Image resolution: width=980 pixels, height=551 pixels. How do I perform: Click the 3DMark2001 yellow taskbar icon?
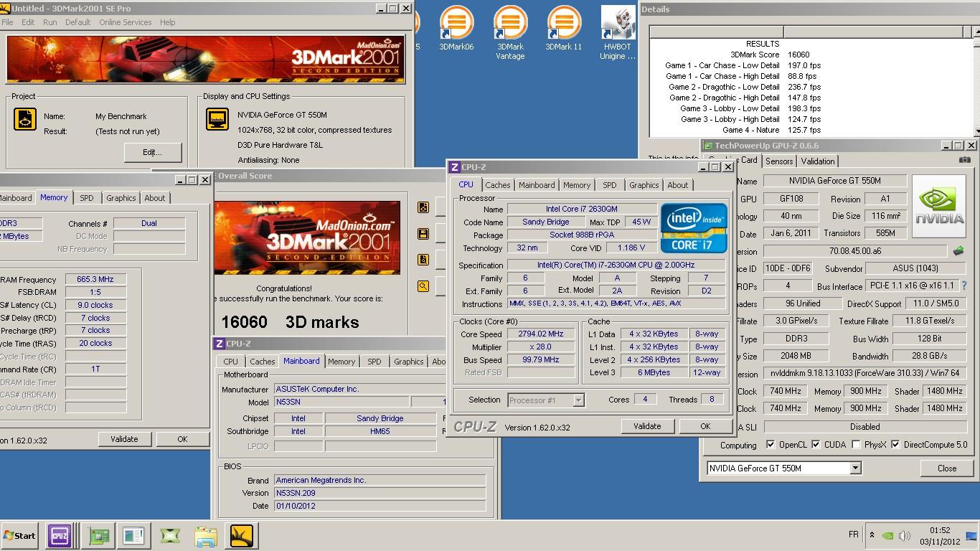click(242, 535)
